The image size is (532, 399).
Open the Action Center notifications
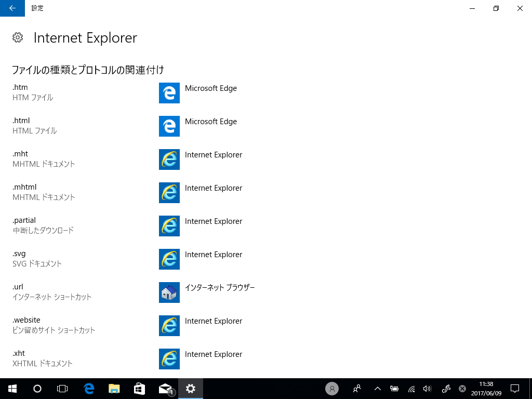[515, 389]
